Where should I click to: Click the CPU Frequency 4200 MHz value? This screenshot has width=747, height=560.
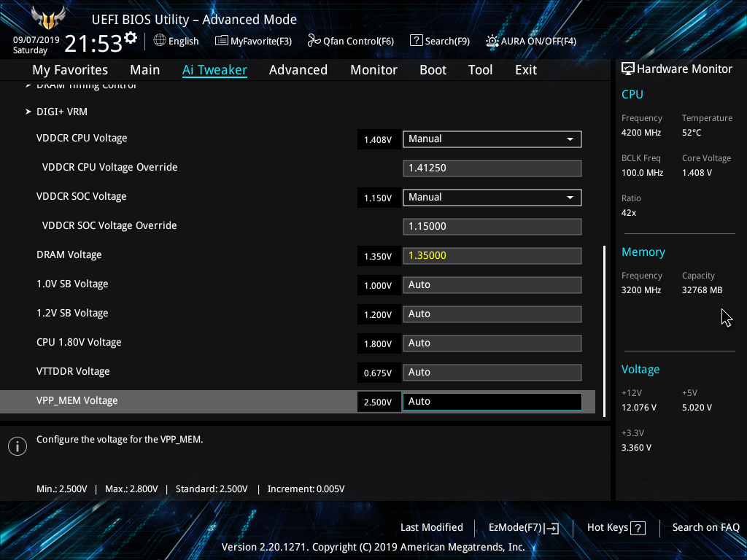pyautogui.click(x=640, y=133)
